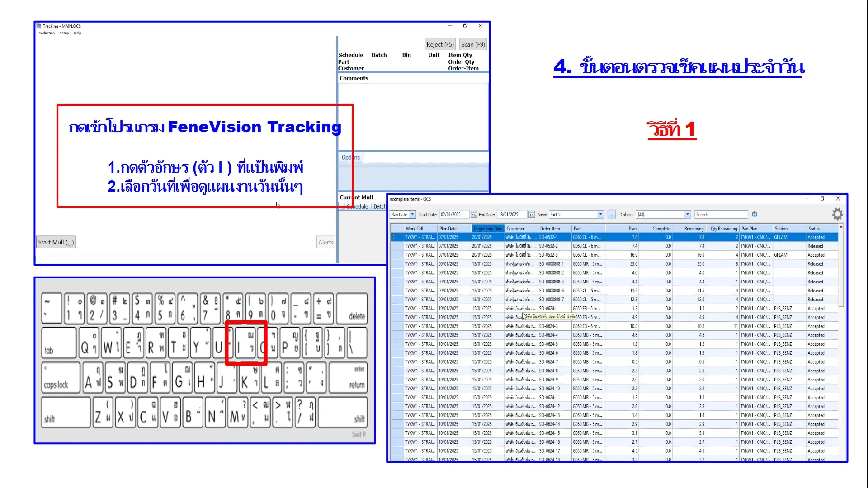868x488 pixels.
Task: Click the row selector arrow for SO-0532-1
Action: point(393,237)
